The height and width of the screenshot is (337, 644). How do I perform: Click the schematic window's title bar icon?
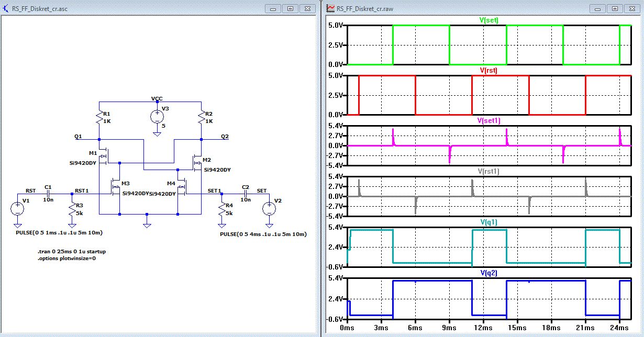(x=5, y=8)
